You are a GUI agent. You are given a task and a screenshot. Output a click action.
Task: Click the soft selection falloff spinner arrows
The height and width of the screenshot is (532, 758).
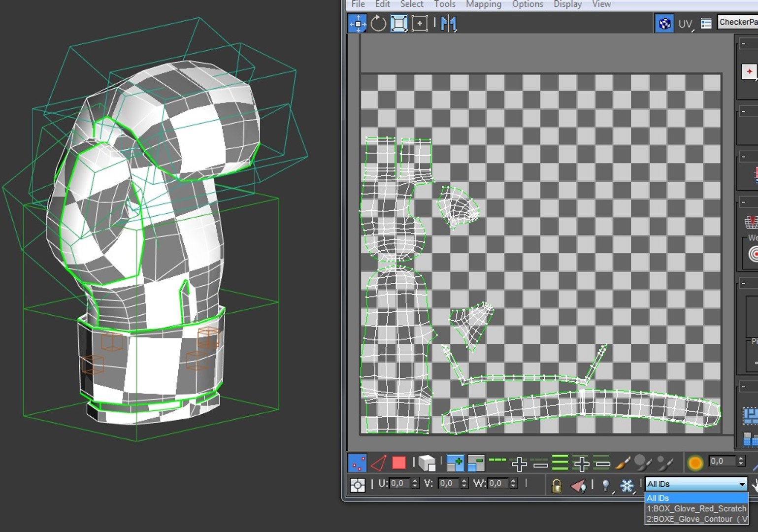(x=741, y=462)
